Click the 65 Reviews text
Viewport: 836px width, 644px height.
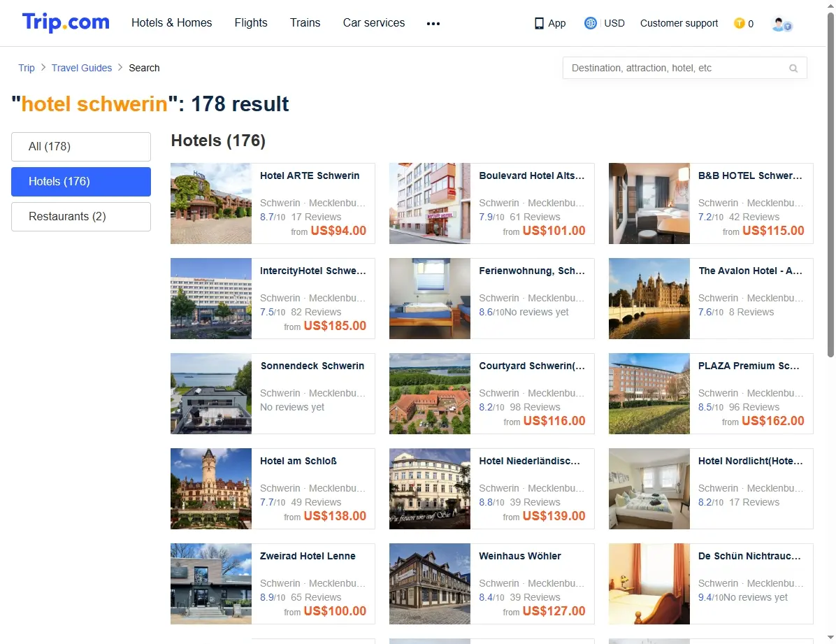coord(316,597)
